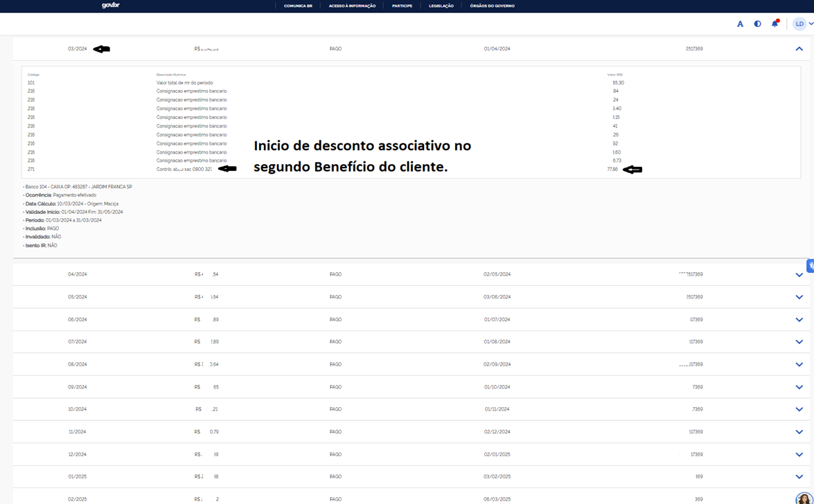
Task: Expand the 01/2025 payment row
Action: click(x=799, y=477)
